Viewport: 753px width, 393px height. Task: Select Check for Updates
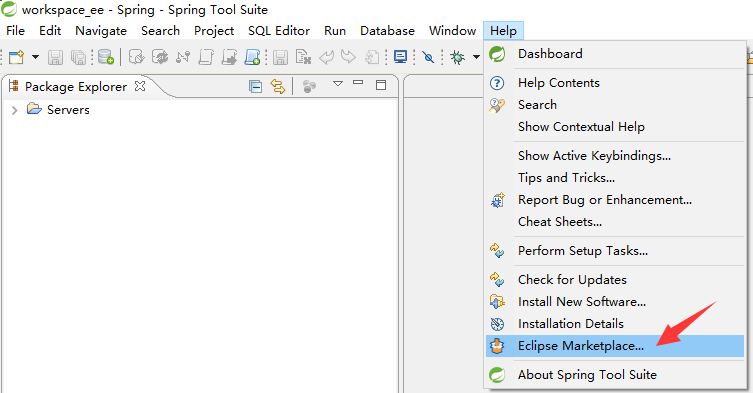(615, 280)
